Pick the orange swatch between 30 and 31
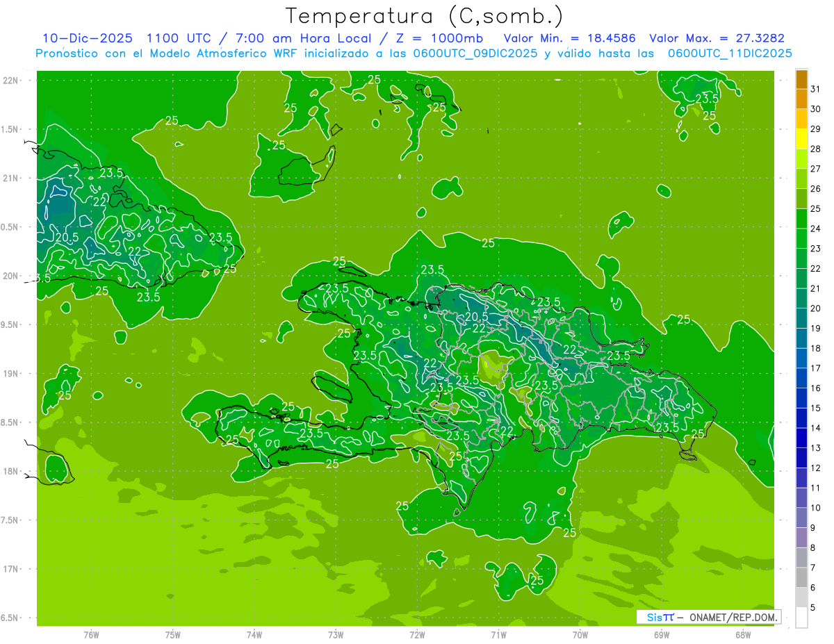The width and height of the screenshot is (834, 644). click(801, 99)
